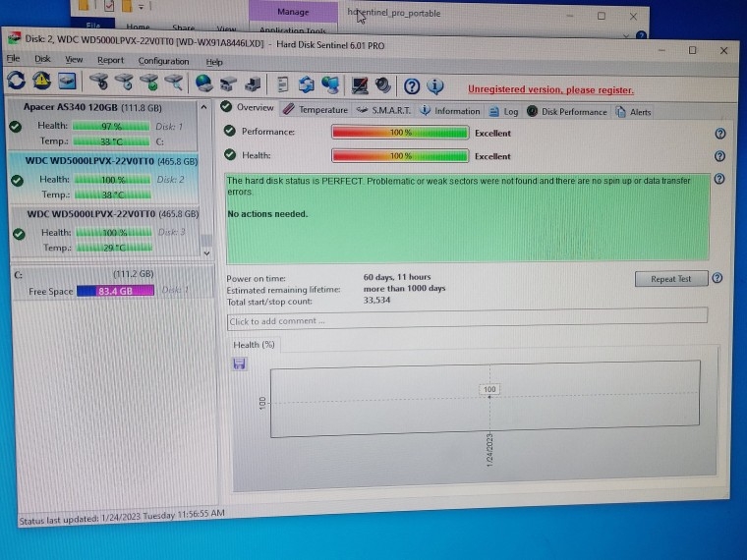This screenshot has height=560, width=747.
Task: Switch to the S.M.A.R.T. tab
Action: coord(384,110)
